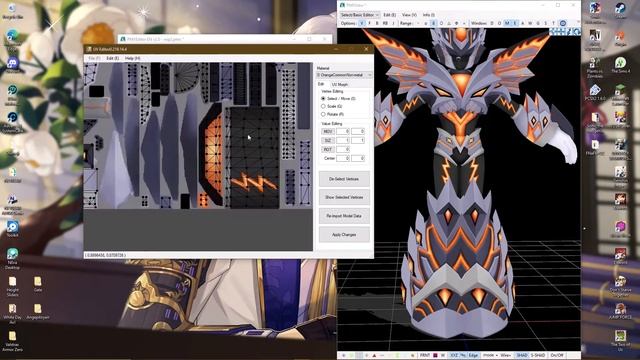
Task: Select the triangle range shape icon
Action: 449,23
